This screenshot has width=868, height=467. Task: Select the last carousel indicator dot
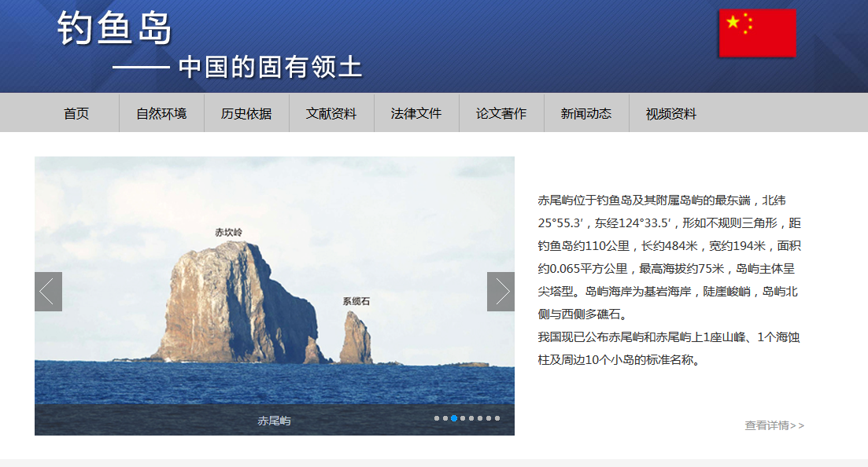(x=497, y=418)
